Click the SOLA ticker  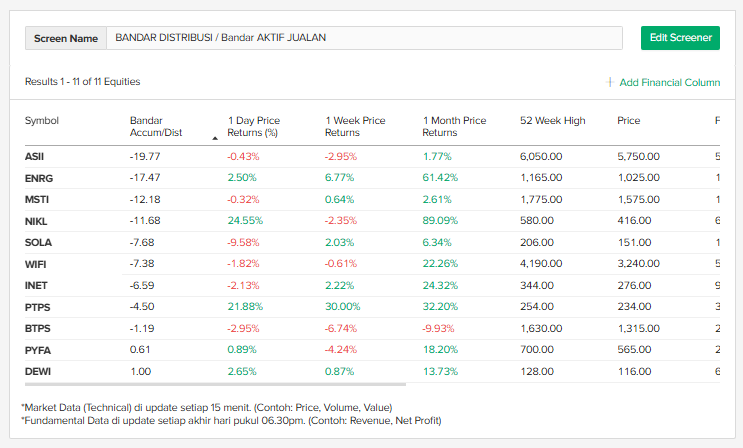(x=37, y=243)
